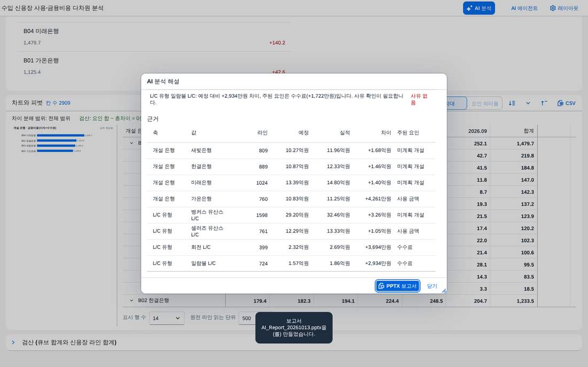Open the 표시 행 수 dropdown
The image size is (588, 367).
[x=166, y=318]
